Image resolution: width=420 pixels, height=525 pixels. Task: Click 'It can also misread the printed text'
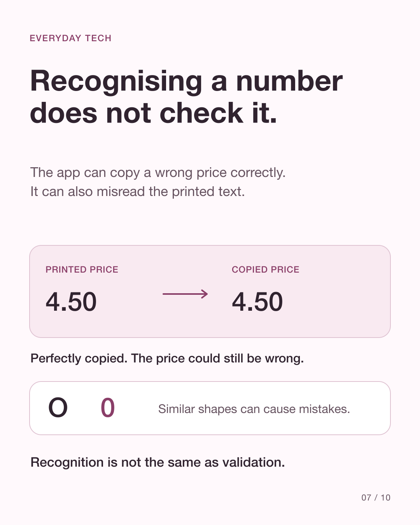[138, 192]
